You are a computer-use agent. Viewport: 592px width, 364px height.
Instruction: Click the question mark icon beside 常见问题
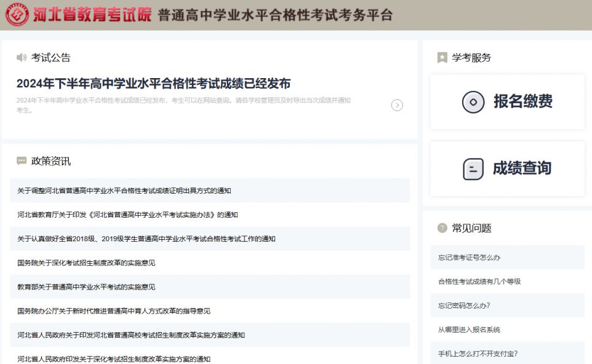[x=442, y=228]
